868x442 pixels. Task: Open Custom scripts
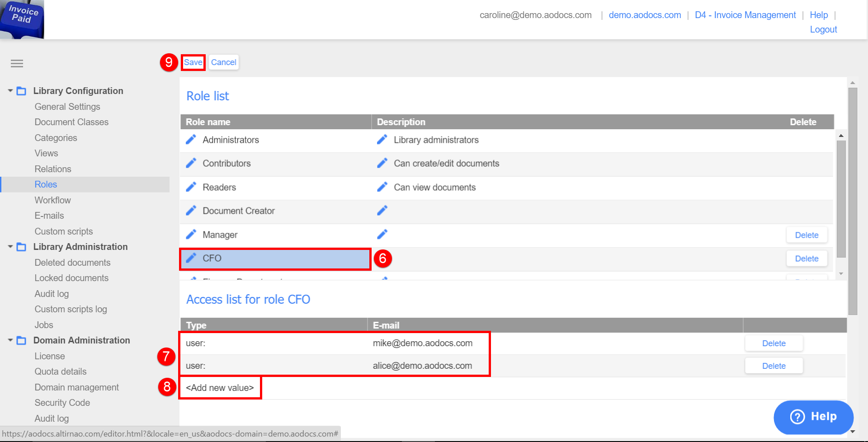tap(64, 231)
